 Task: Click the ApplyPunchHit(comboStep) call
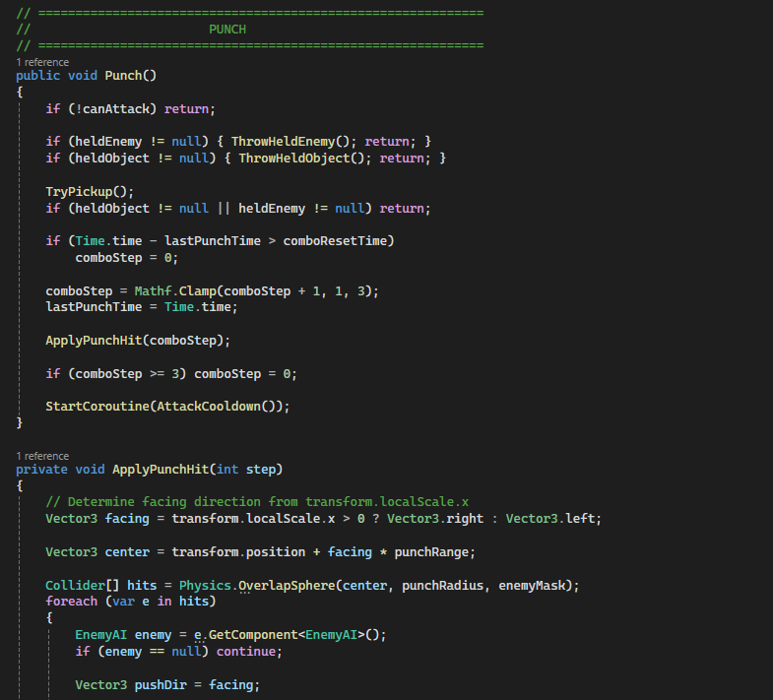[134, 341]
